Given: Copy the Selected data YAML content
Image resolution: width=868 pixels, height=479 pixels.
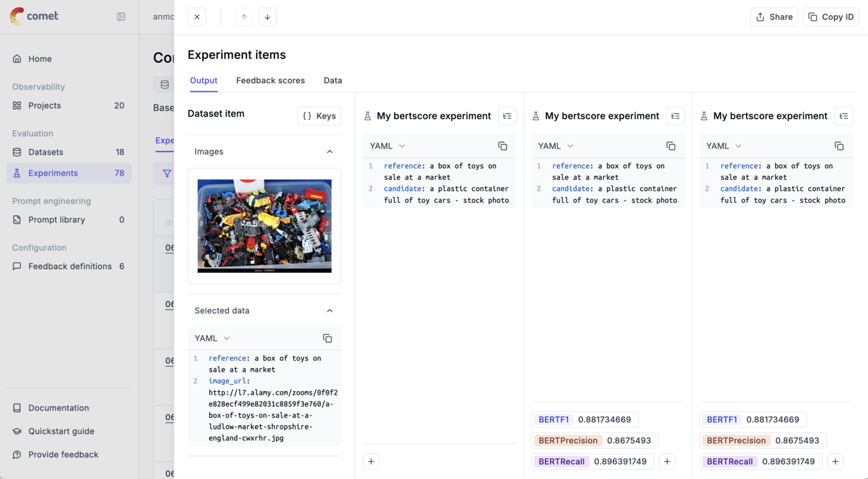Looking at the screenshot, I should pyautogui.click(x=327, y=338).
